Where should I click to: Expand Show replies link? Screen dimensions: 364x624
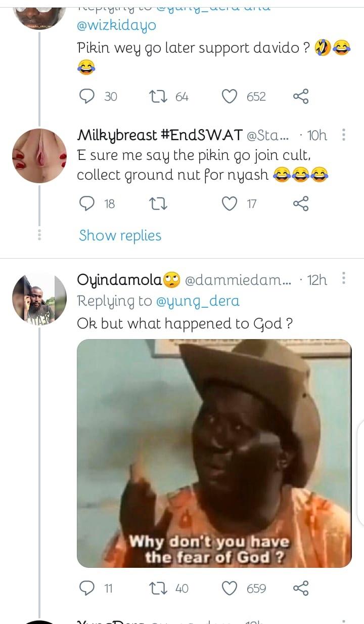click(x=120, y=235)
